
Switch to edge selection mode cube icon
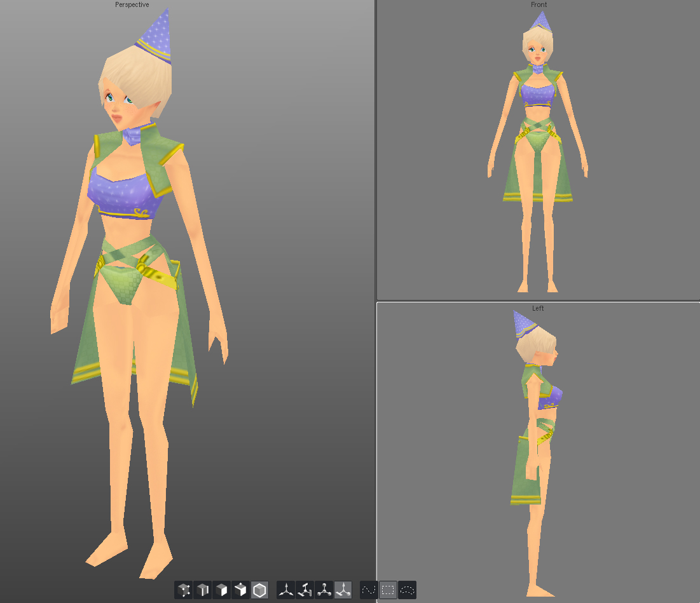click(x=203, y=590)
